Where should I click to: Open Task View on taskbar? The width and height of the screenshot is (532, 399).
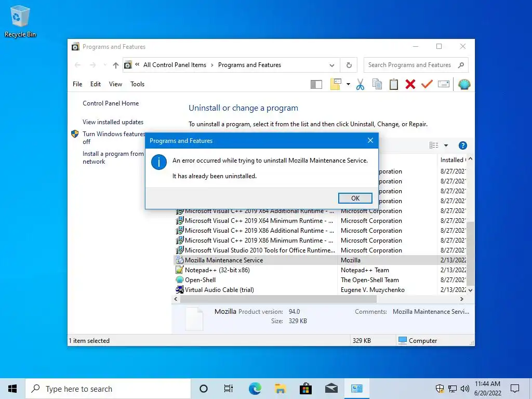(x=229, y=389)
